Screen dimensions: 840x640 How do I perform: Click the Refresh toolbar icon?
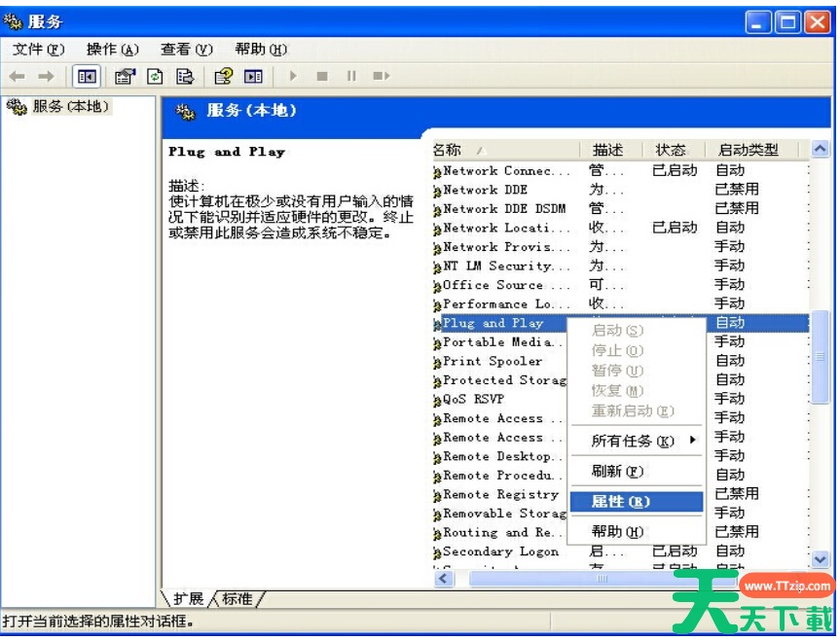pyautogui.click(x=155, y=76)
